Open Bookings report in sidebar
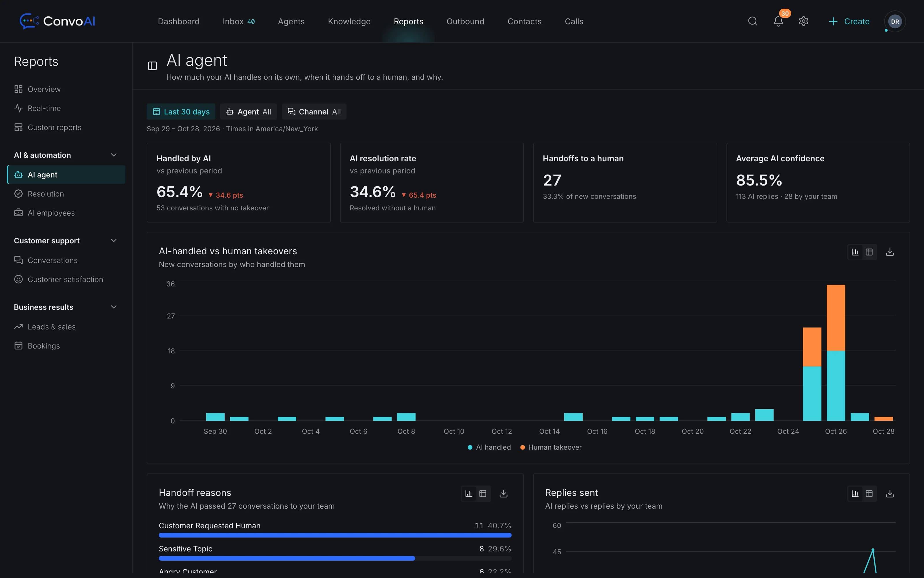924x578 pixels. coord(66,346)
